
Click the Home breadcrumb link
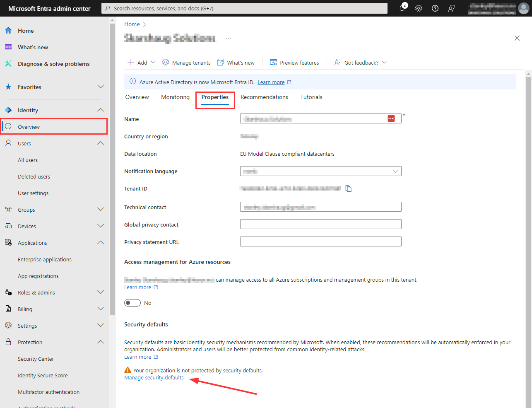point(132,24)
